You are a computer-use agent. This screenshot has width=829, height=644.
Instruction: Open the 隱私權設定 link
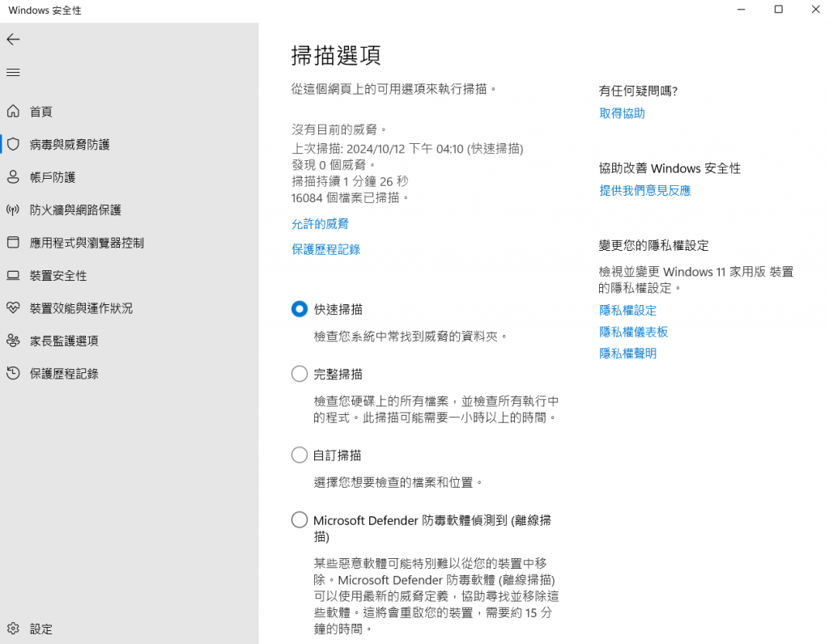[627, 310]
